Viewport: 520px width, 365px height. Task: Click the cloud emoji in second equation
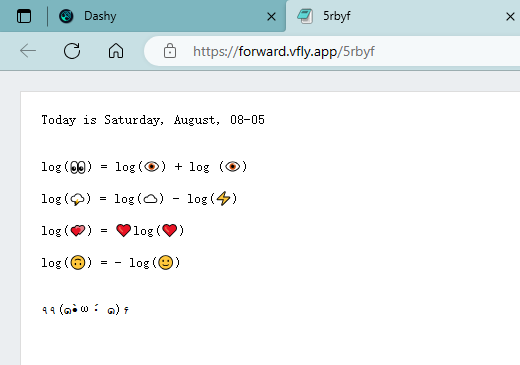tap(150, 199)
